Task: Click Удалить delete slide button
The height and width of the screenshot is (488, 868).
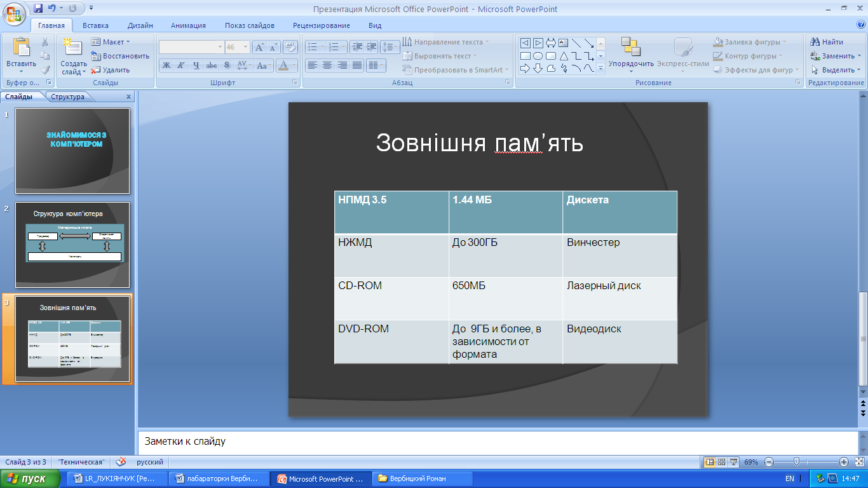Action: pos(111,70)
